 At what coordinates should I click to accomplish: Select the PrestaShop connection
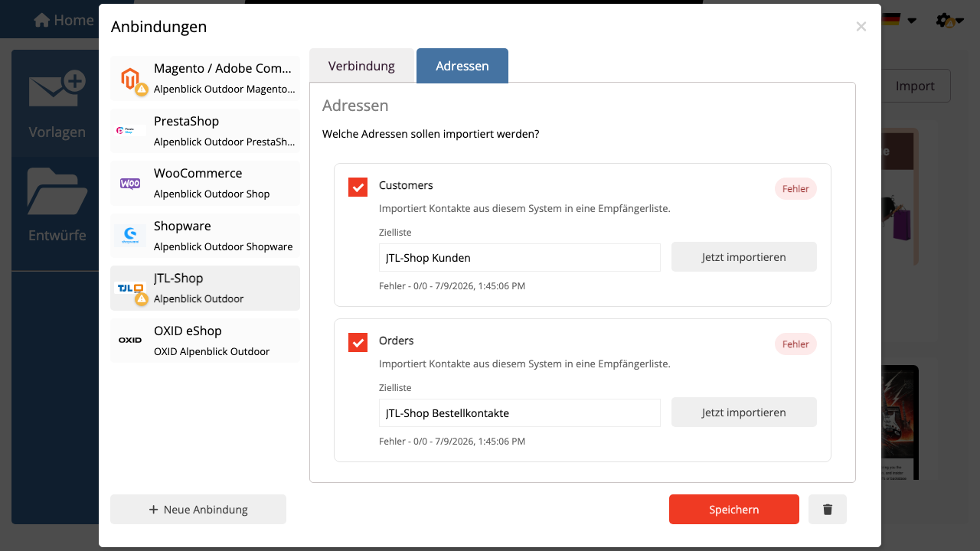(x=205, y=131)
